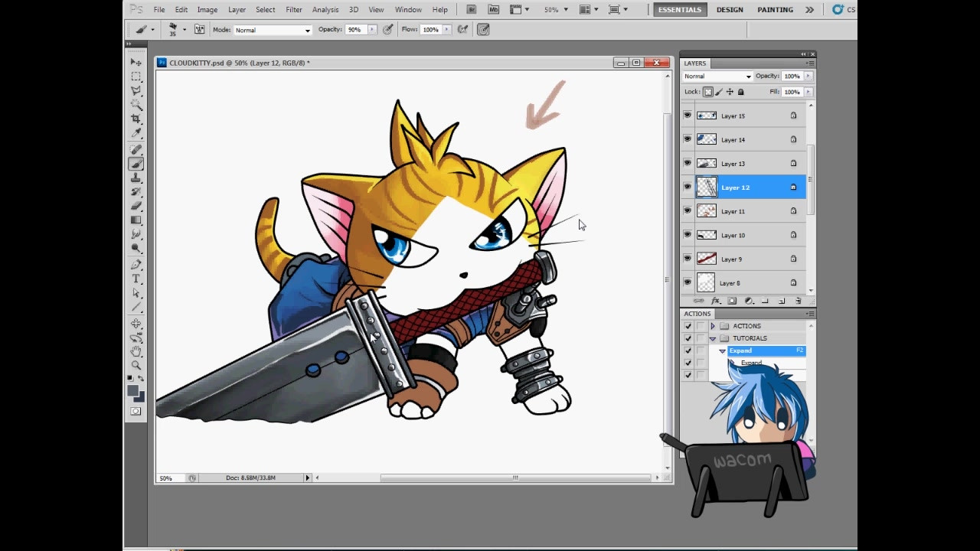
Task: Create new adjustment layer
Action: tap(749, 302)
